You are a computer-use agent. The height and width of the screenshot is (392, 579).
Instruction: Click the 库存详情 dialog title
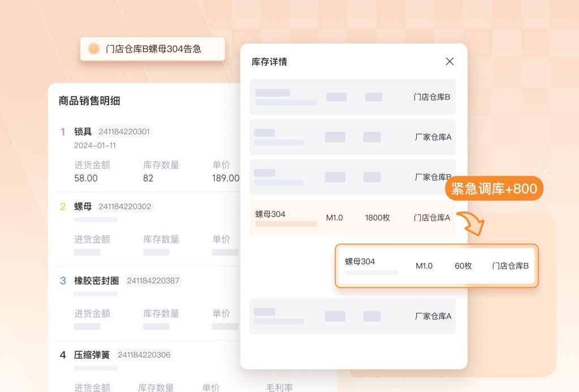click(269, 62)
